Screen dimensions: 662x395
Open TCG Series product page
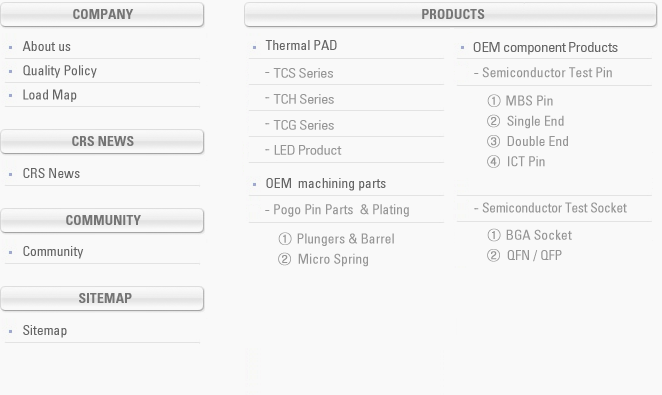[x=304, y=125]
